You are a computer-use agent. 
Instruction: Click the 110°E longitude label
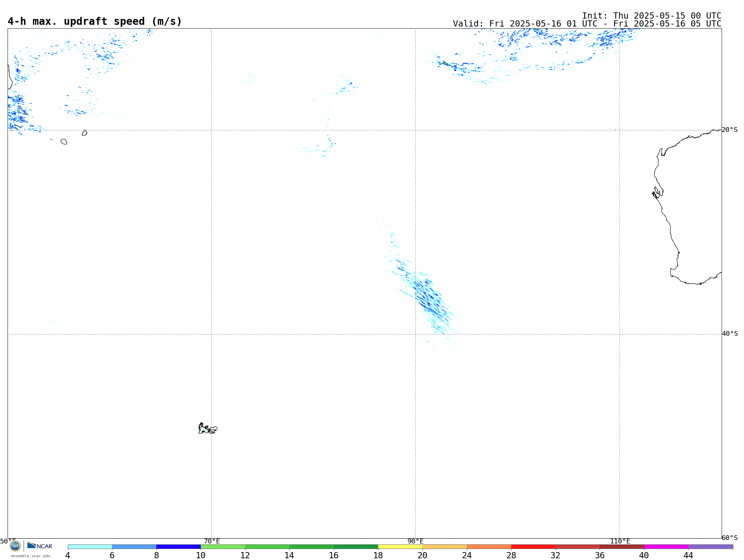(x=620, y=541)
